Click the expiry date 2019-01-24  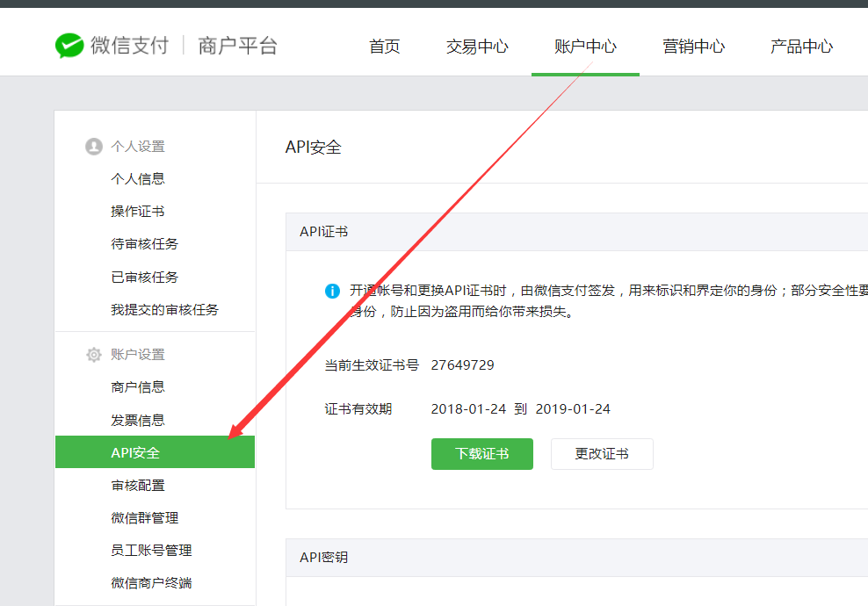coord(573,409)
